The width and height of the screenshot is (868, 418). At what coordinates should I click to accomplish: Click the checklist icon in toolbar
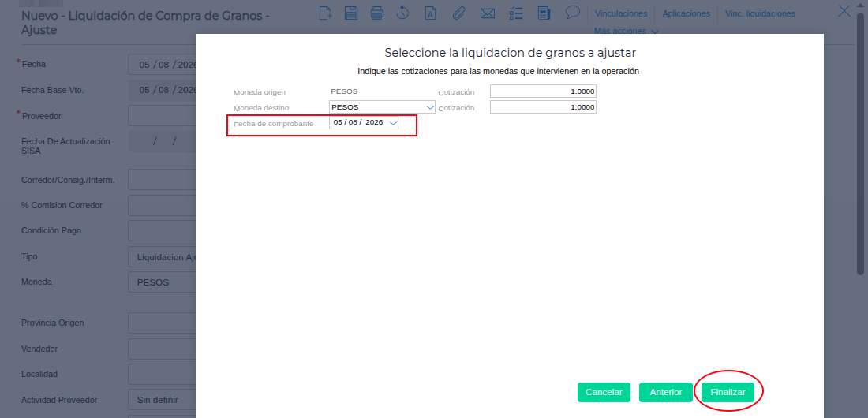tap(516, 13)
